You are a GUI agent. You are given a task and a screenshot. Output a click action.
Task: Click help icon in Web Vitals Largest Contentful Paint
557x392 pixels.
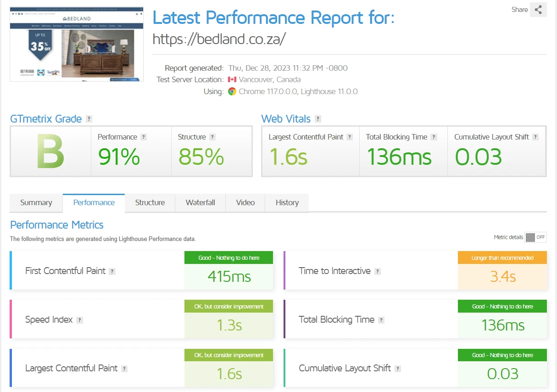(350, 137)
